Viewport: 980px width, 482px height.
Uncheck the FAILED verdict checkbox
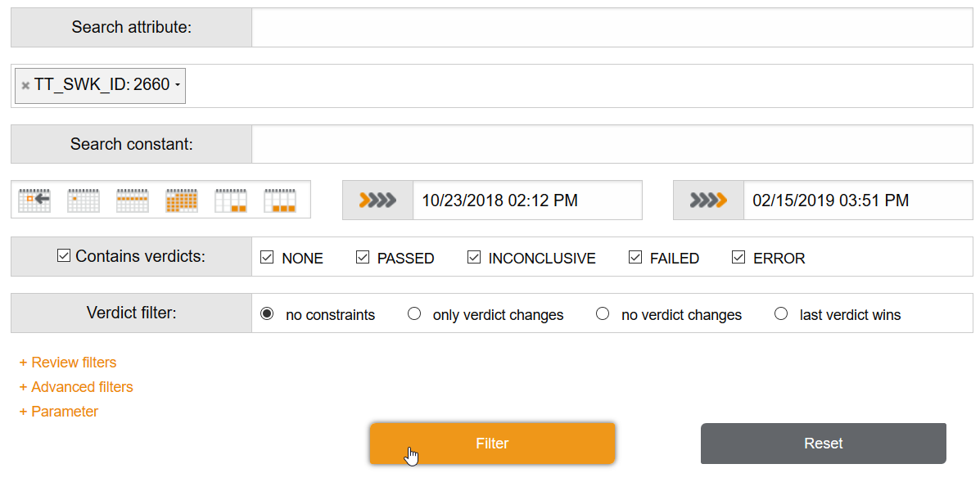tap(635, 258)
